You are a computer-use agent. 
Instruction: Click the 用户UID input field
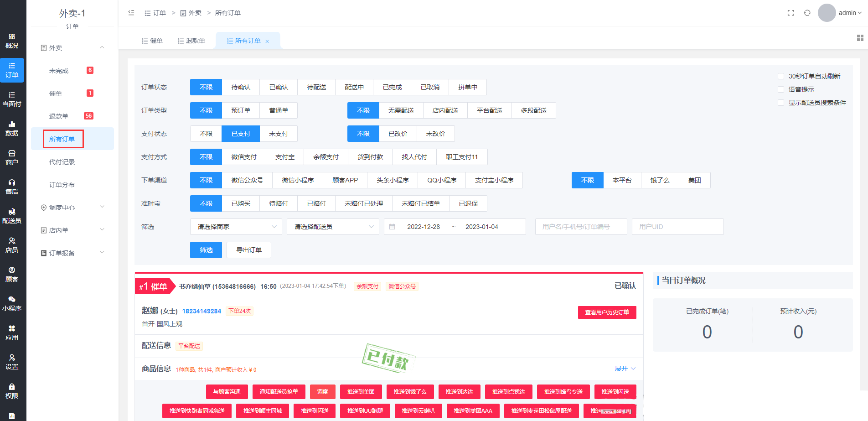coord(678,227)
